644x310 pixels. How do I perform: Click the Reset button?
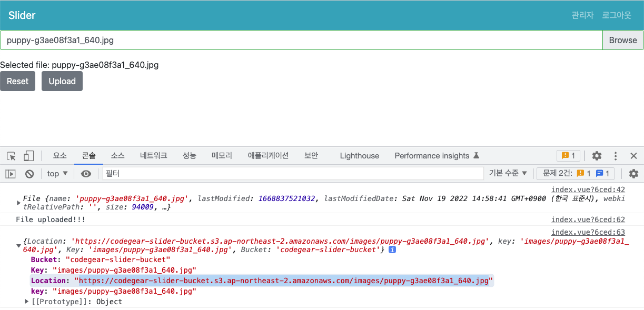pos(17,81)
